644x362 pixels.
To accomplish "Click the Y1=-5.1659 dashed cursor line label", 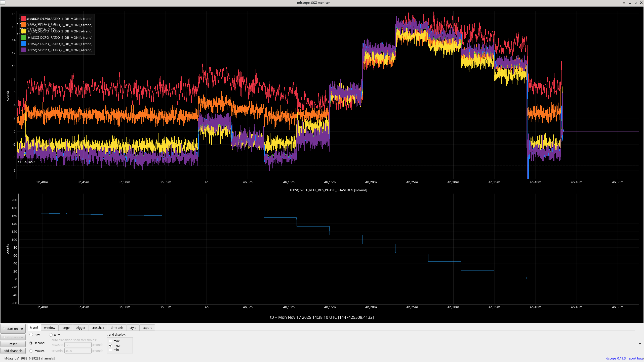I will [26, 162].
